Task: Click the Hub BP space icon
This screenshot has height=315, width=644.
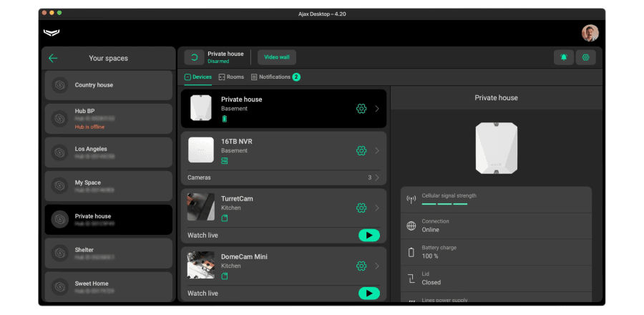Action: [x=60, y=119]
